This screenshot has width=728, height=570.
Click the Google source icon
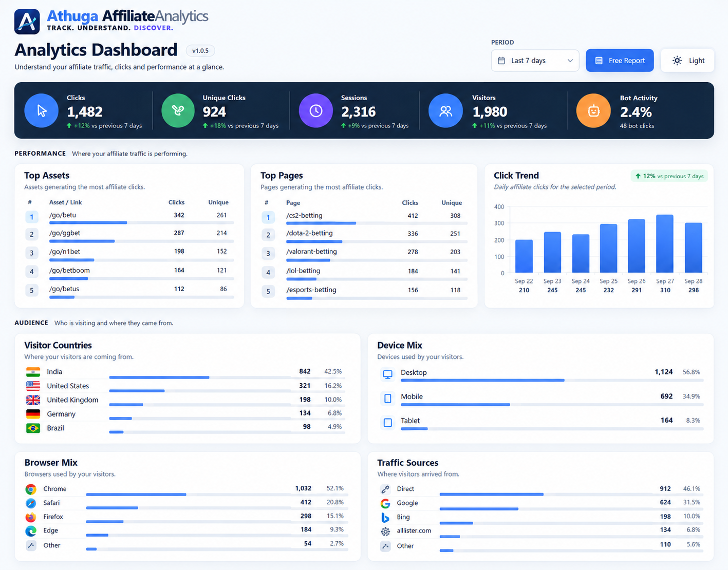(x=385, y=503)
